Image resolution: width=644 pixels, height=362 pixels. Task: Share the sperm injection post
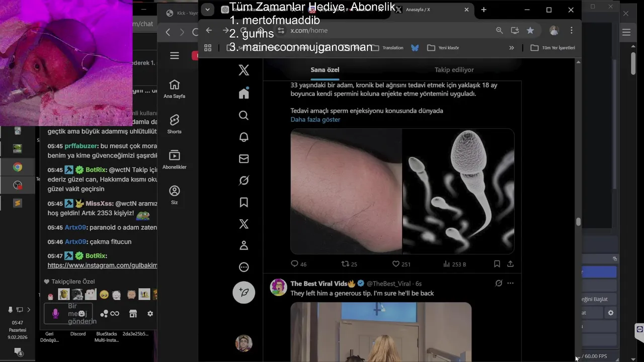click(x=510, y=264)
